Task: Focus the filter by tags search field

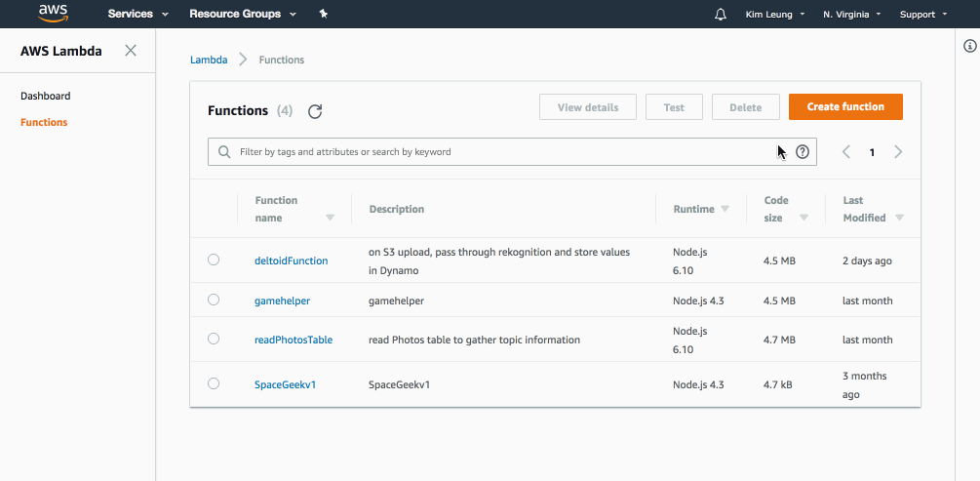Action: [512, 152]
